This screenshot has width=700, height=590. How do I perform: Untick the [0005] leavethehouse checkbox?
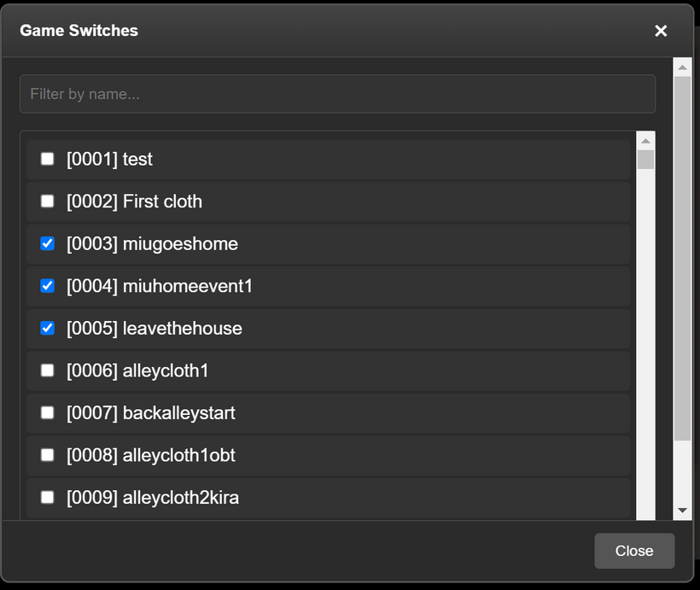point(48,329)
